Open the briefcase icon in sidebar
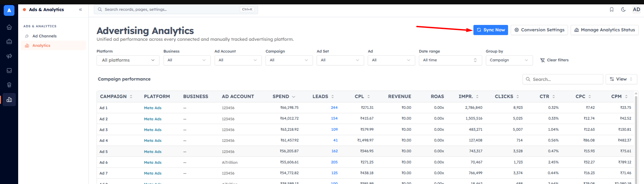Image resolution: width=644 pixels, height=184 pixels. (x=9, y=42)
